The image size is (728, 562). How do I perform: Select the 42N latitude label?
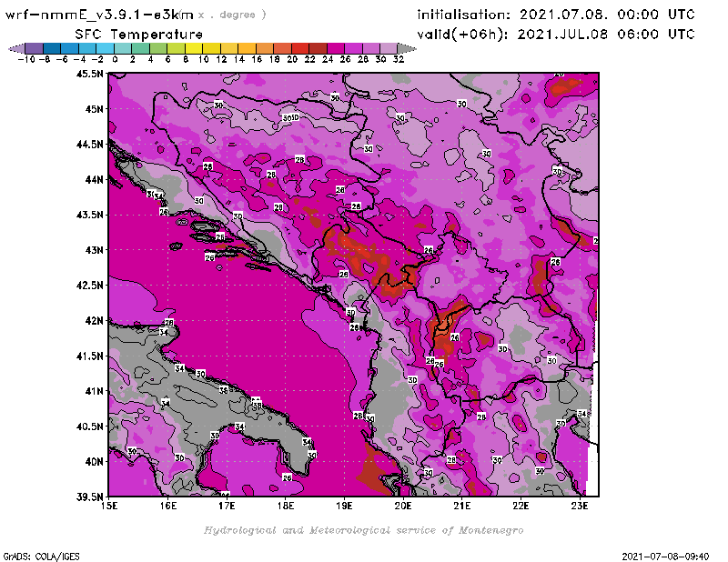coord(94,320)
